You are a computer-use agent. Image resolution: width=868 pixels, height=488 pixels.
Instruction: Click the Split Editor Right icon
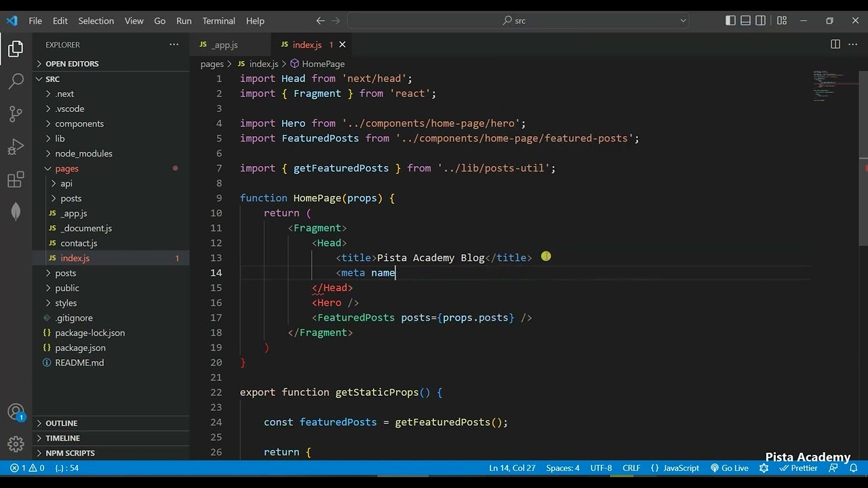[x=835, y=44]
